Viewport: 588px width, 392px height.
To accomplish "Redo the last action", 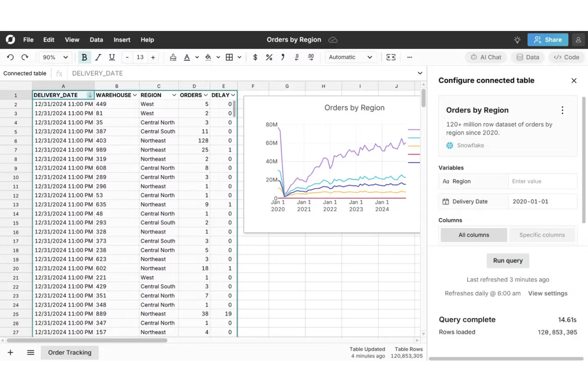I will tap(25, 57).
